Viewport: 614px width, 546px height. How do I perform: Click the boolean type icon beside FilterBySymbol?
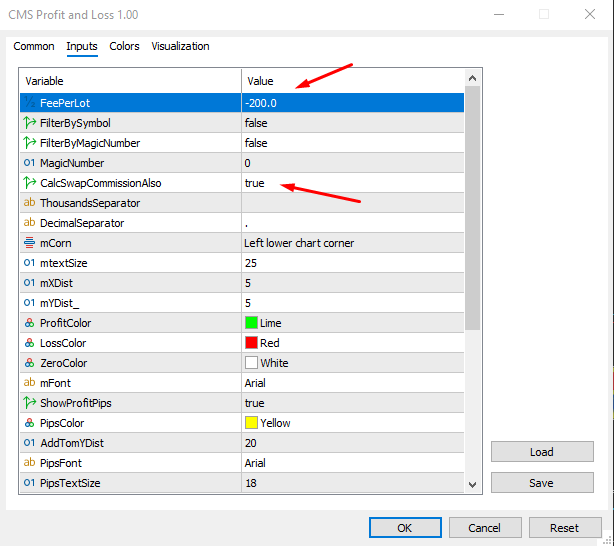(29, 123)
